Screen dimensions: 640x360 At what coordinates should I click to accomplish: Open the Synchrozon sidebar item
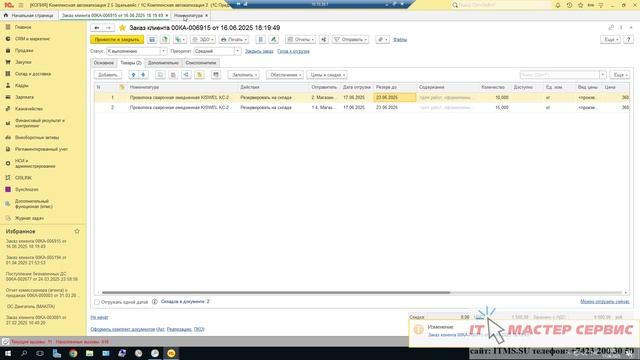point(27,189)
